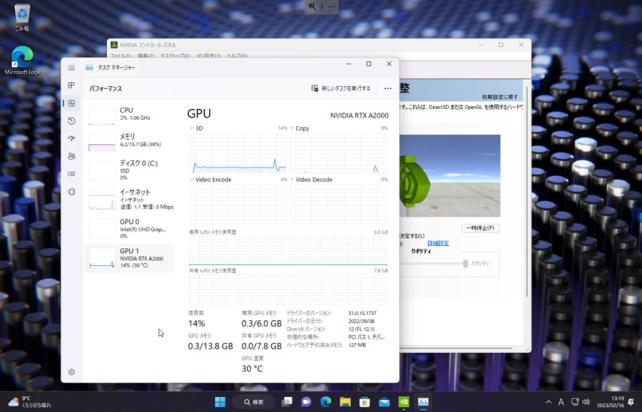642x412 pixels.
Task: Open the network status tray icon
Action: 575,402
